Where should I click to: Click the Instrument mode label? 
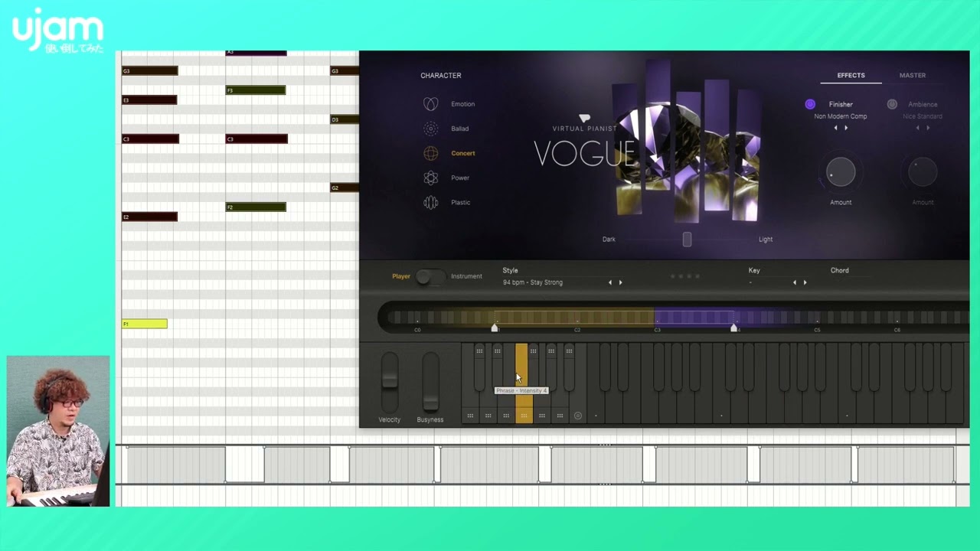point(466,276)
